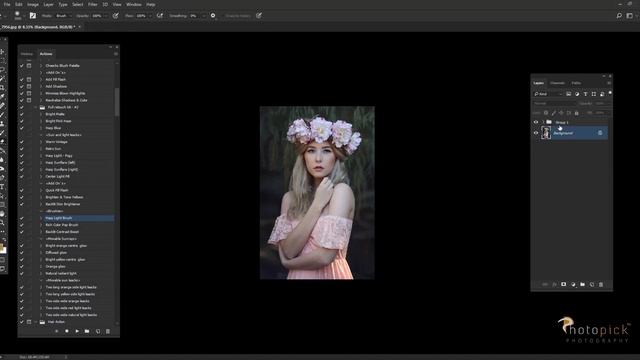Click begin recording in Actions panel
This screenshot has height=360, width=640.
(x=67, y=331)
